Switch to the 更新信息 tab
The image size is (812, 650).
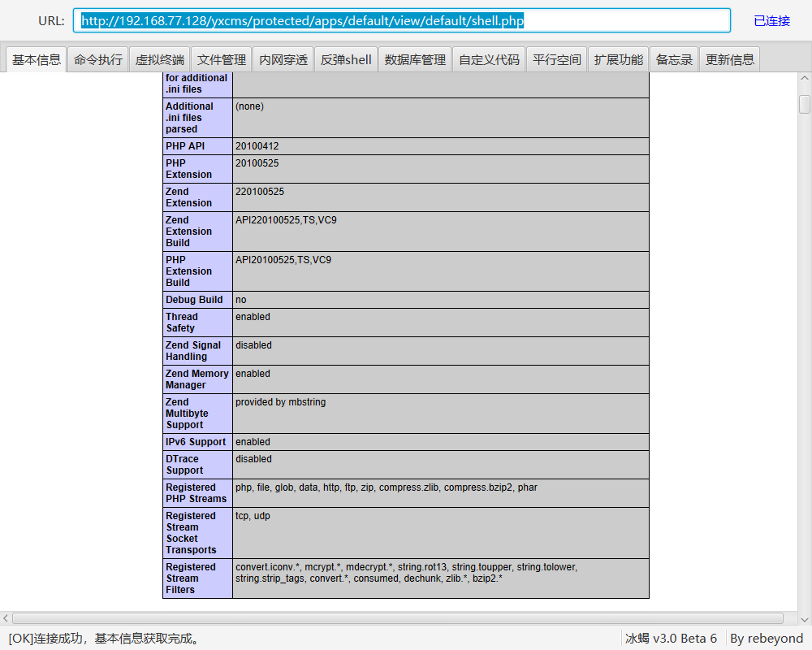click(729, 58)
